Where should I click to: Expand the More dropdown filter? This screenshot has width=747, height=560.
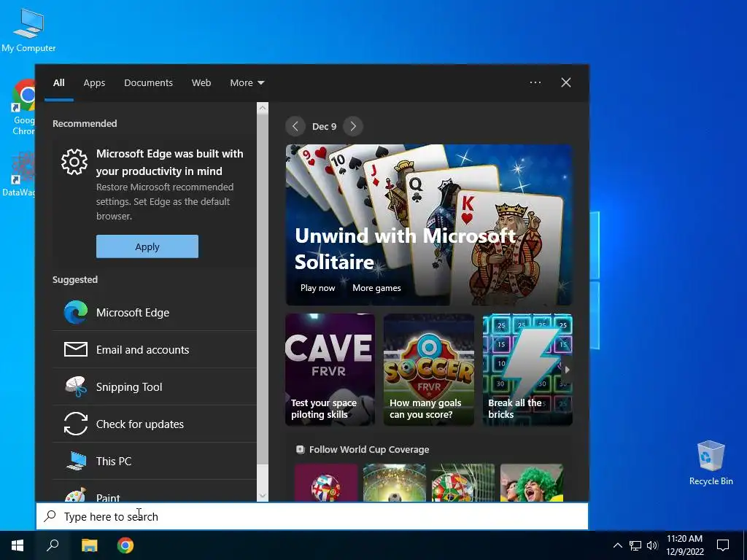click(247, 82)
